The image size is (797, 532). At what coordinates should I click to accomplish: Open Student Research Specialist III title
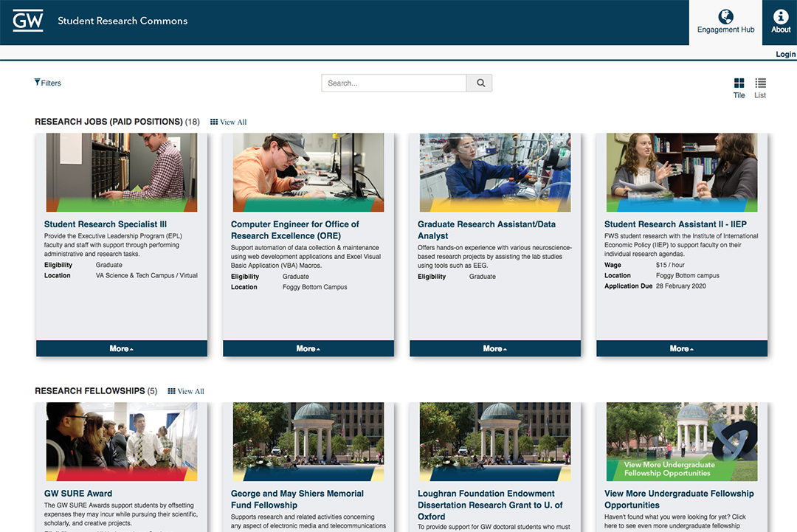click(106, 224)
